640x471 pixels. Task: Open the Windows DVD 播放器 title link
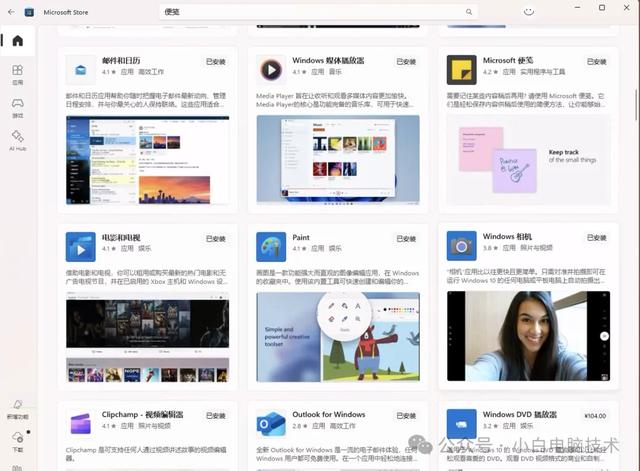pos(520,414)
